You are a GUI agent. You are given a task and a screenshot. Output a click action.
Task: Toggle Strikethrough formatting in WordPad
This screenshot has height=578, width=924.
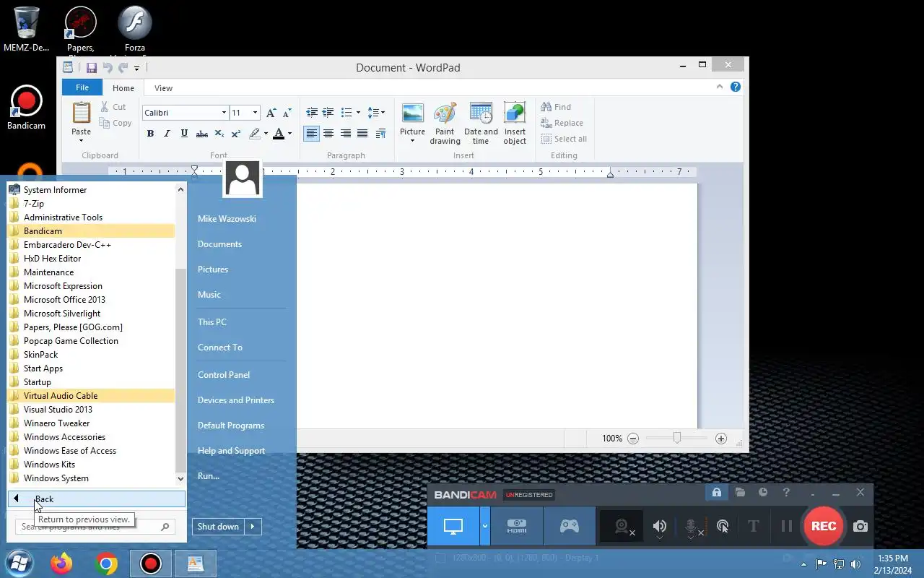point(202,134)
